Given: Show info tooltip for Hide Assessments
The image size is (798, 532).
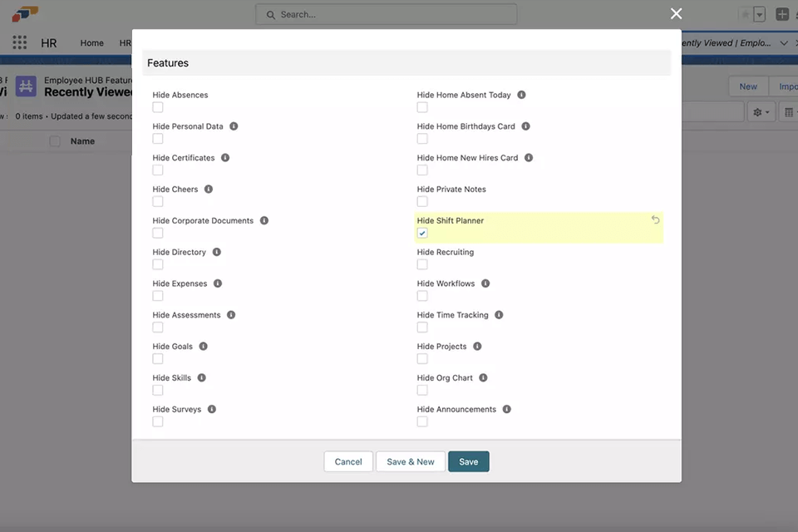Looking at the screenshot, I should pyautogui.click(x=231, y=314).
